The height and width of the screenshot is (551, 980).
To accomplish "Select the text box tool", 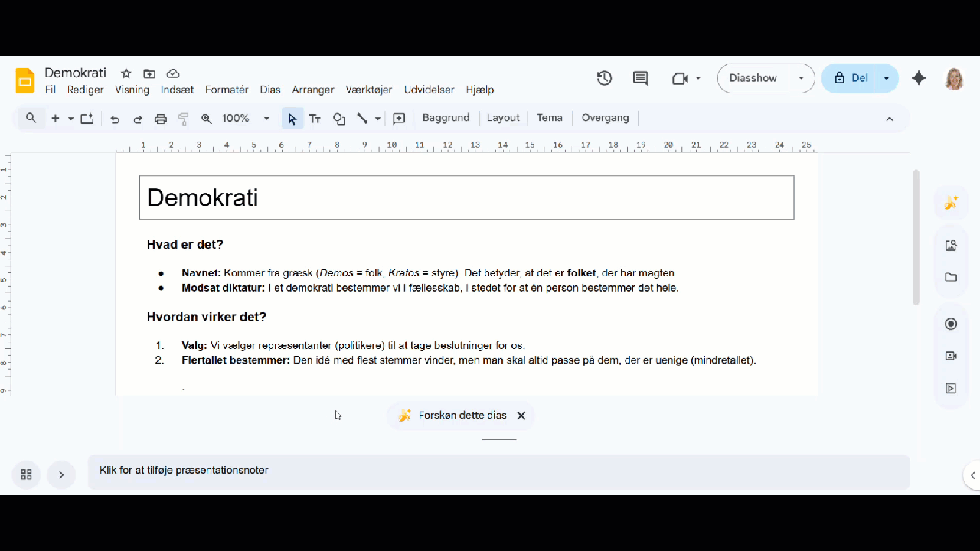I will 315,119.
